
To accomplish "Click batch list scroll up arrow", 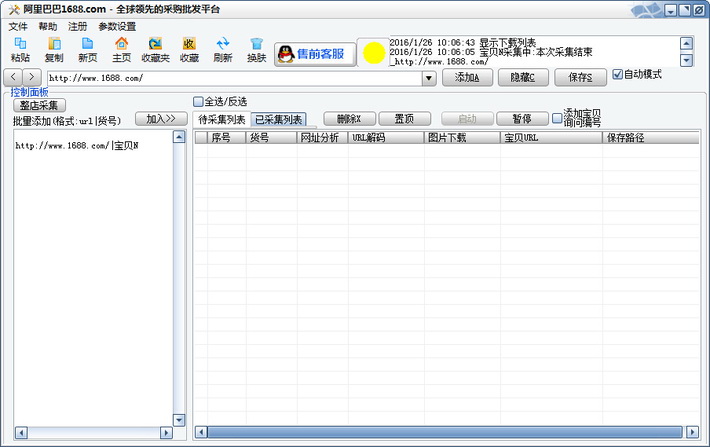I will tap(179, 137).
